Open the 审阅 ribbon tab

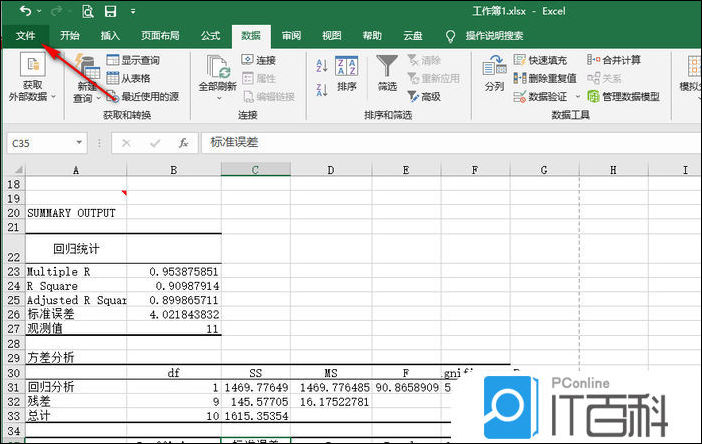click(291, 35)
